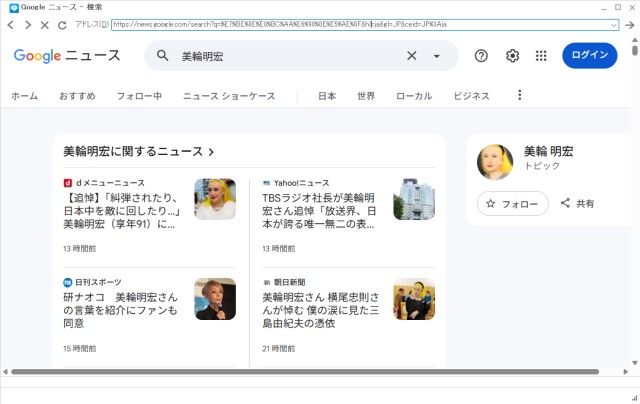Image resolution: width=640 pixels, height=404 pixels.
Task: Switch to the おすすめ tab
Action: tap(77, 96)
